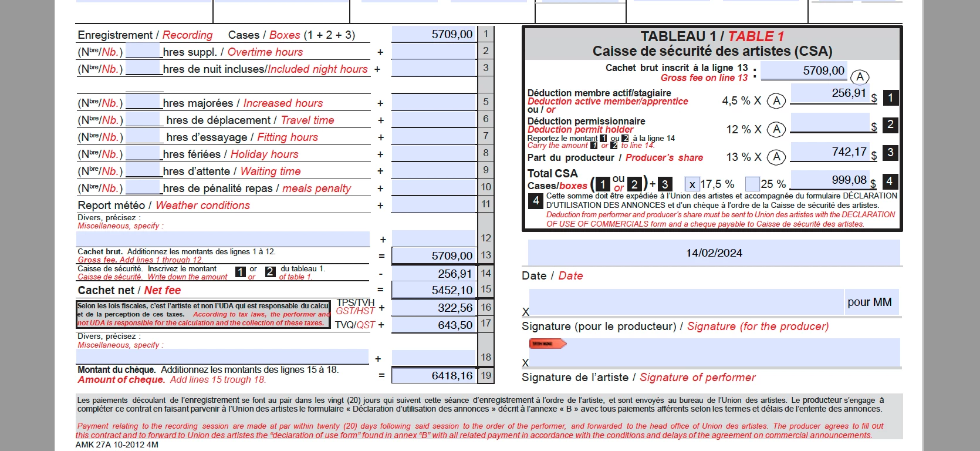The image size is (980, 451).
Task: Click the 'Cachet net / Net fee' label
Action: click(x=129, y=290)
